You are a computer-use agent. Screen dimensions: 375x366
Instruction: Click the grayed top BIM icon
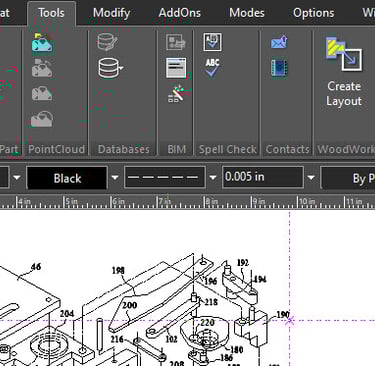click(176, 42)
